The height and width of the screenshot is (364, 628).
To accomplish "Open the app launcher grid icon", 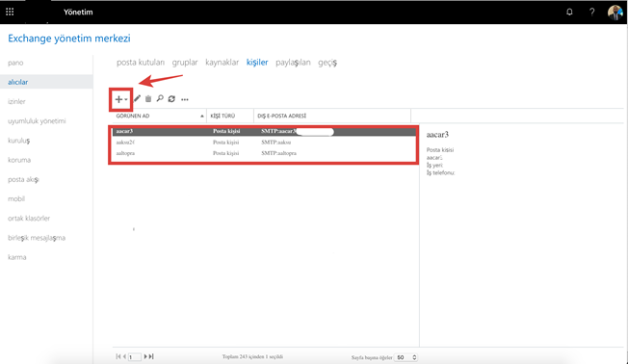I will coord(10,12).
